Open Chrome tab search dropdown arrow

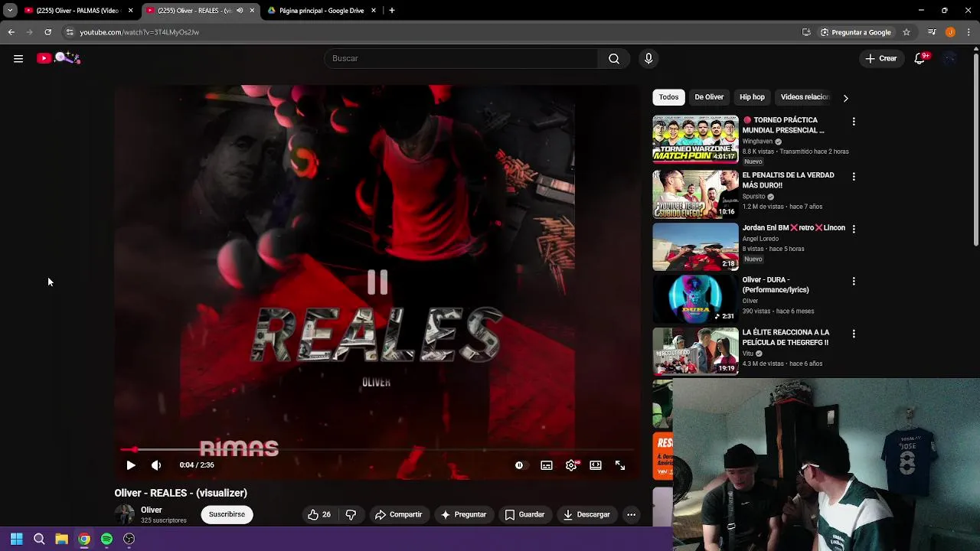click(10, 11)
